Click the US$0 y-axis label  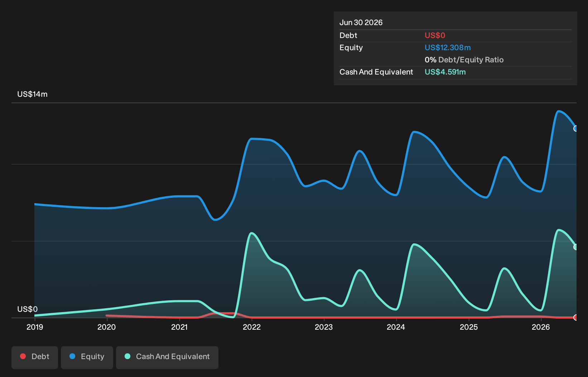pyautogui.click(x=28, y=309)
